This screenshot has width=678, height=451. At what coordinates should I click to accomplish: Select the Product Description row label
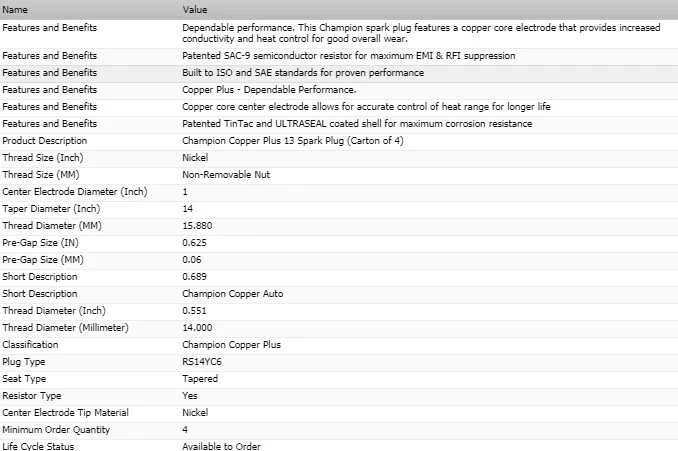pyautogui.click(x=46, y=140)
